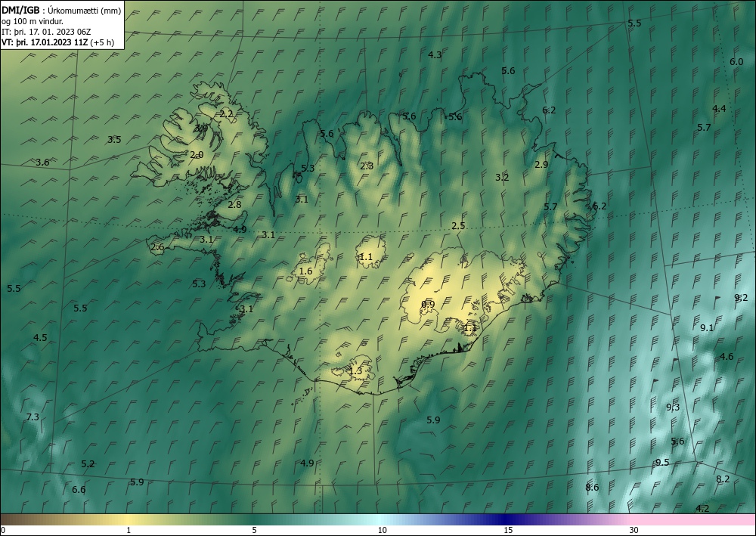The image size is (756, 536).
Task: Click the 0.9 value on Vatnajökull
Action: pos(428,304)
